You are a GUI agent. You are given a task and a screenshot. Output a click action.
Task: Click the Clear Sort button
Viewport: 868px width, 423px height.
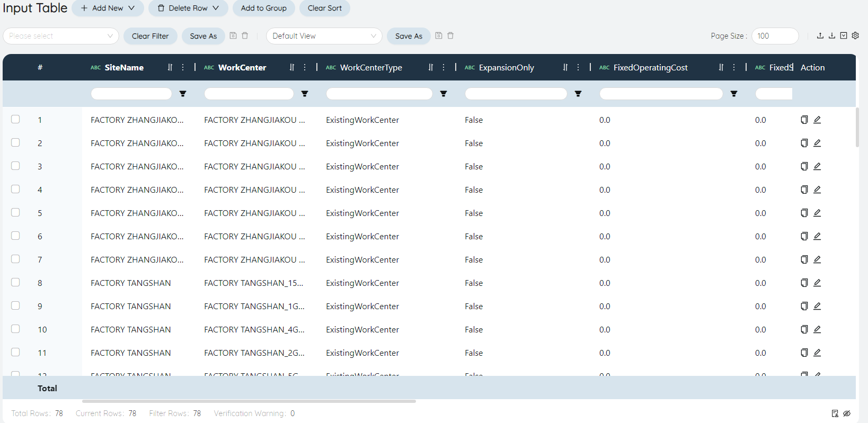point(325,8)
